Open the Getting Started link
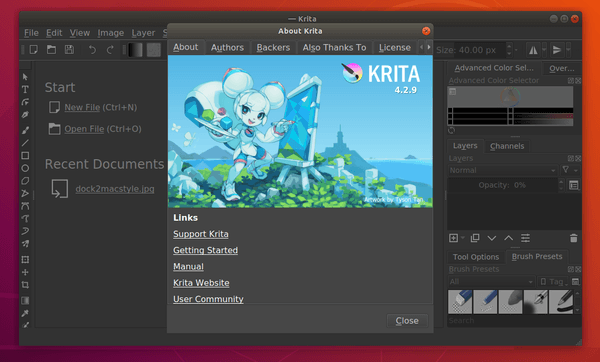Viewport: 600px width, 362px height. [205, 250]
